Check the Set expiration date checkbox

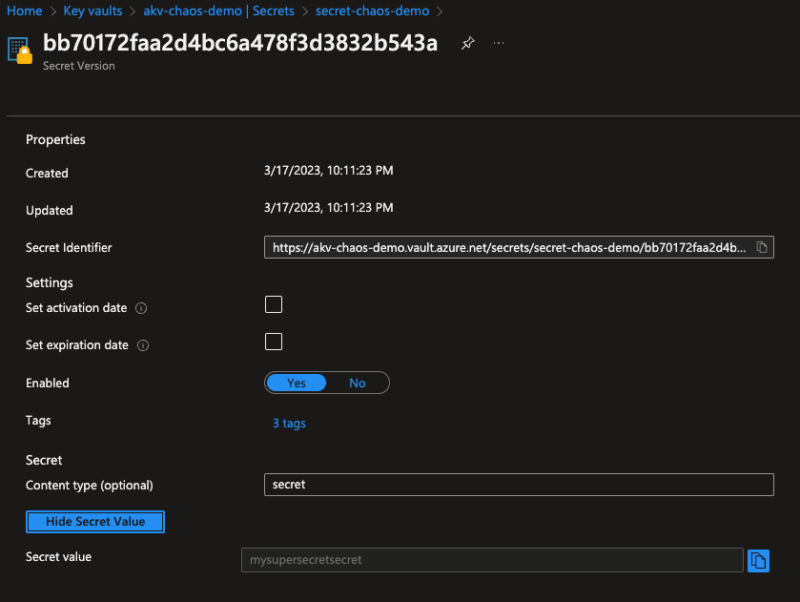[x=273, y=341]
